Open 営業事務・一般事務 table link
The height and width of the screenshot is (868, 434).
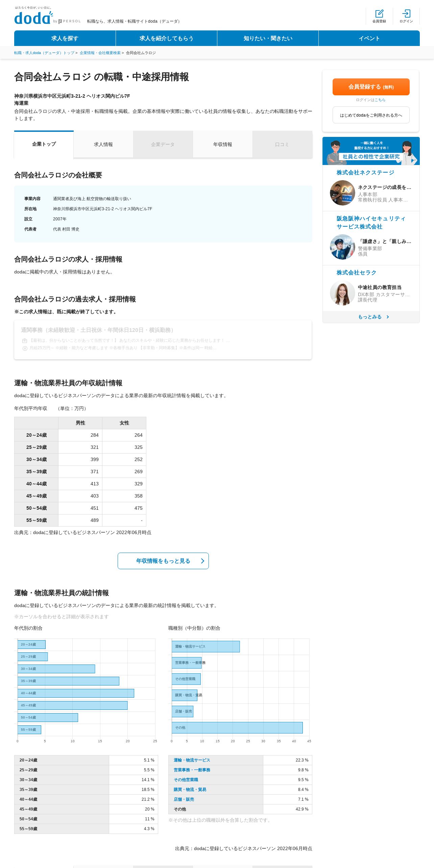click(x=192, y=770)
